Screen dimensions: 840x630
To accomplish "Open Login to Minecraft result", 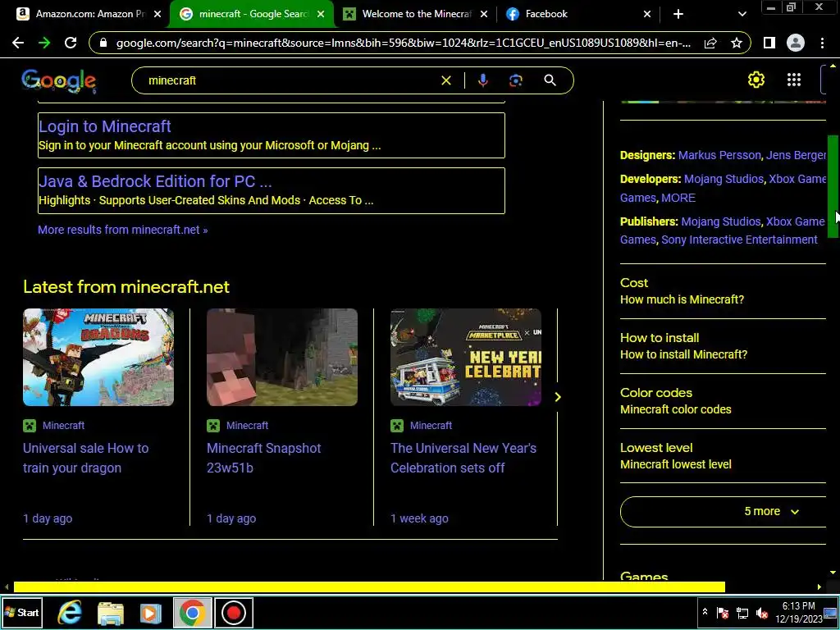I will coord(105,126).
